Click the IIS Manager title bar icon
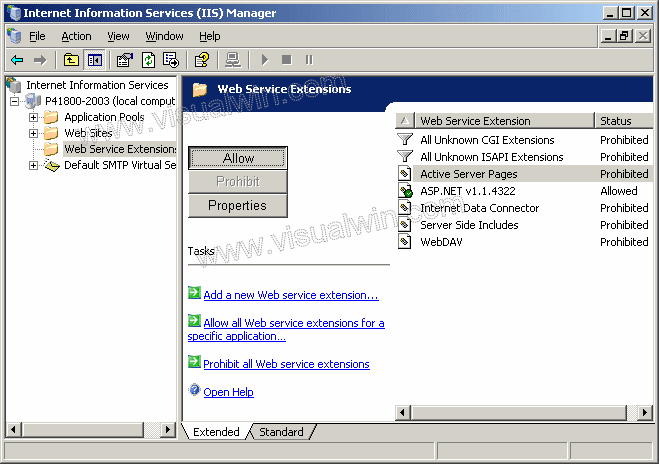 tap(14, 13)
